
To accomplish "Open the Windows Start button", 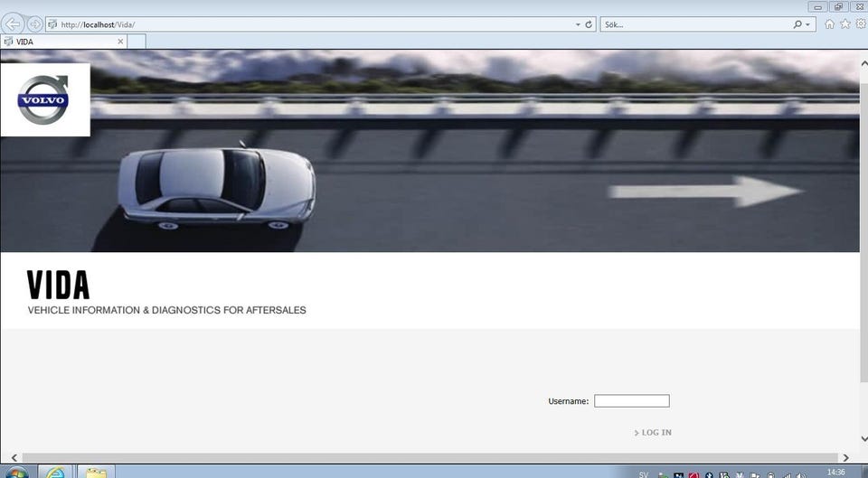I will [15, 473].
